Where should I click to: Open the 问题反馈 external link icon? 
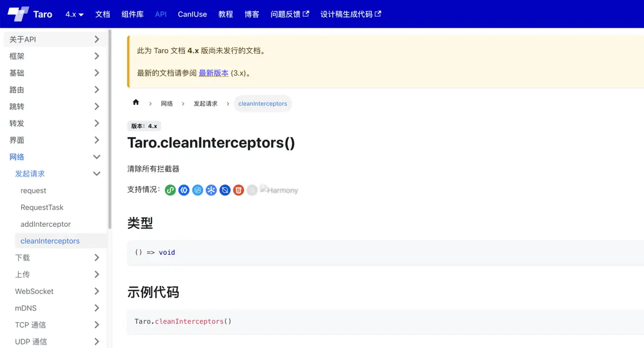(x=306, y=14)
